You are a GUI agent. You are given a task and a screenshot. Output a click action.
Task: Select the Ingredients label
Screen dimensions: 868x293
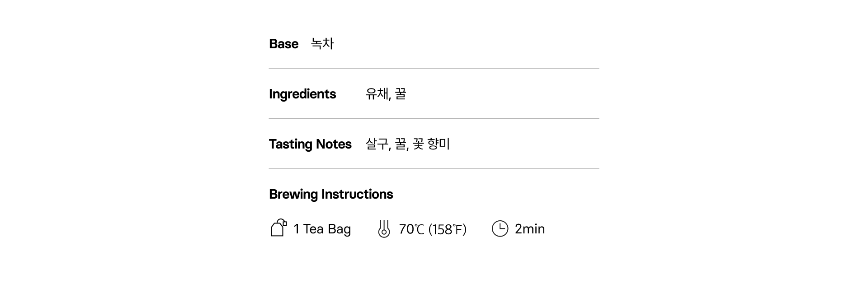coord(302,94)
